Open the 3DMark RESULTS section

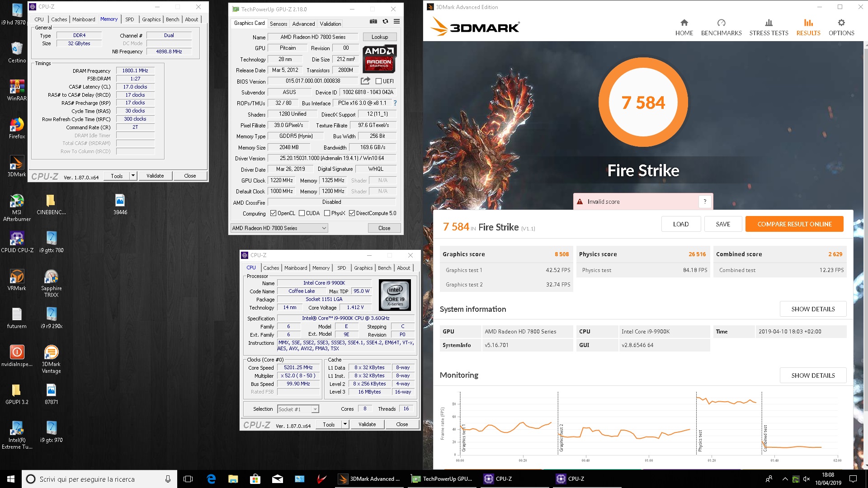pos(808,28)
